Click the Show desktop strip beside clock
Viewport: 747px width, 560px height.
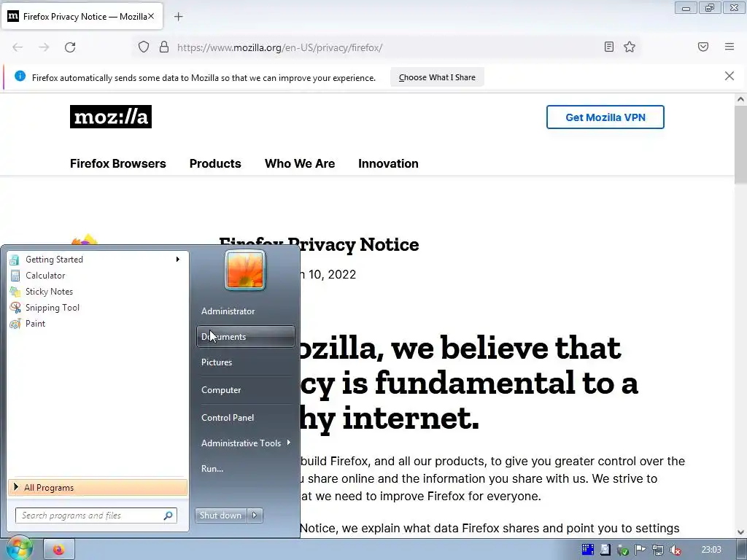(x=743, y=550)
